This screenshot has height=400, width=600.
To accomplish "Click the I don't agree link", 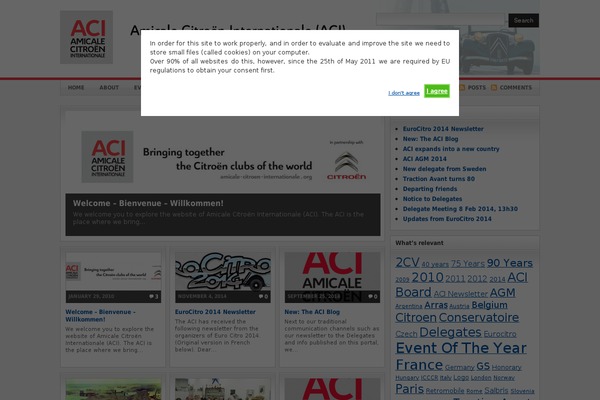I will [404, 93].
